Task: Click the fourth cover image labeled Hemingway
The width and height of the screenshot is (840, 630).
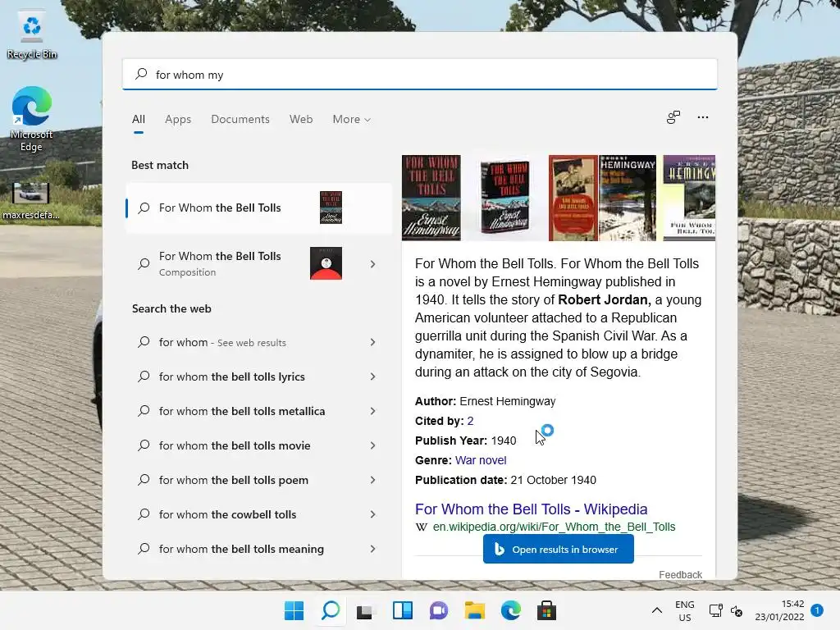Action: tap(628, 198)
